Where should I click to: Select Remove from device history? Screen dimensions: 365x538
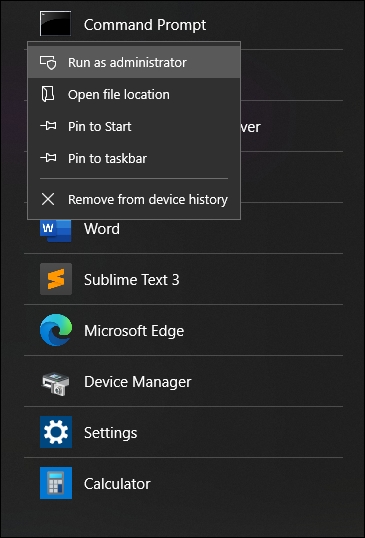pyautogui.click(x=134, y=199)
